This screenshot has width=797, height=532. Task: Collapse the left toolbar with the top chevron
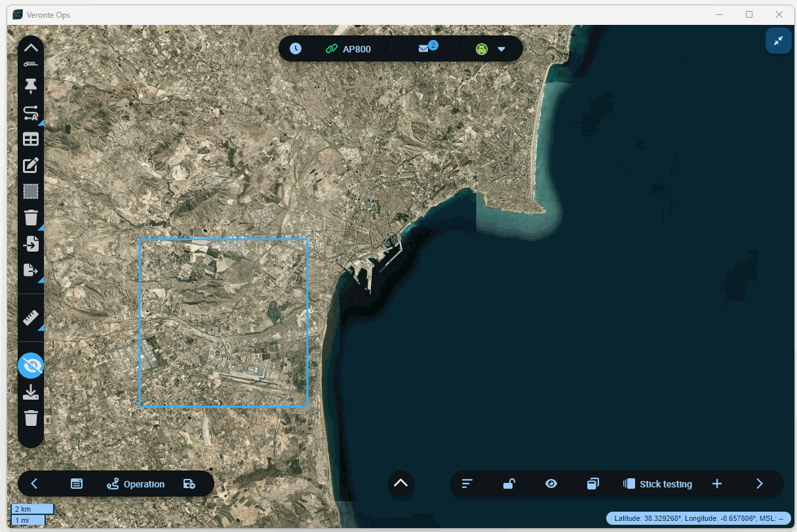tap(31, 47)
